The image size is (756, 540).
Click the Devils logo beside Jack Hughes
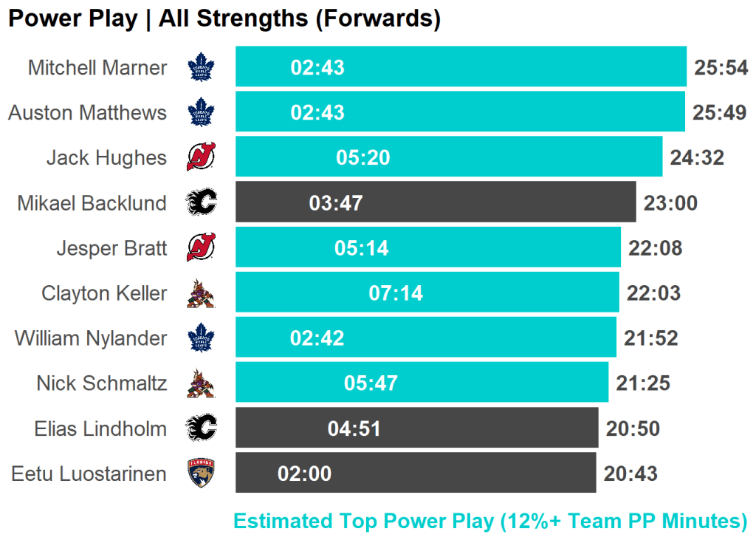coord(201,157)
